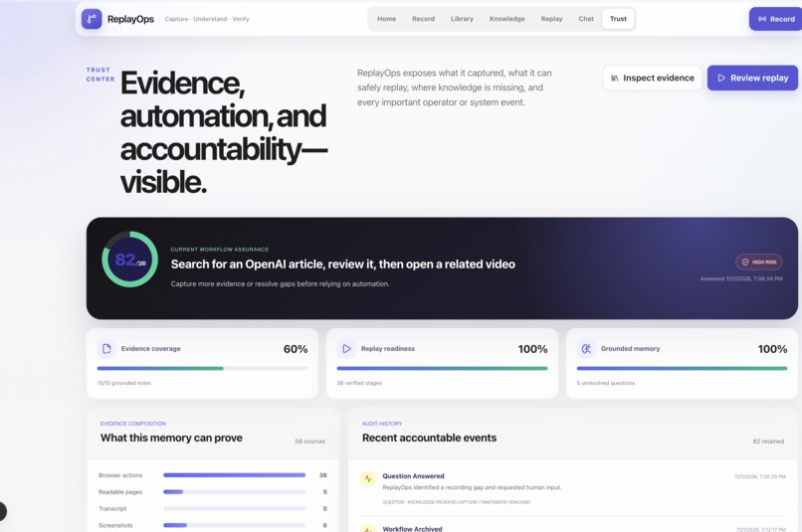Select the Replay tab

click(551, 19)
